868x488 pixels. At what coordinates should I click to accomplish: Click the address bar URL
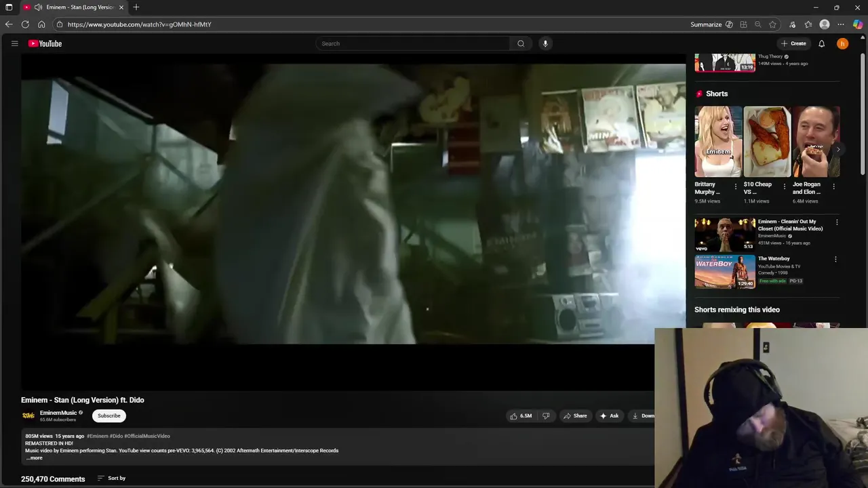(140, 24)
